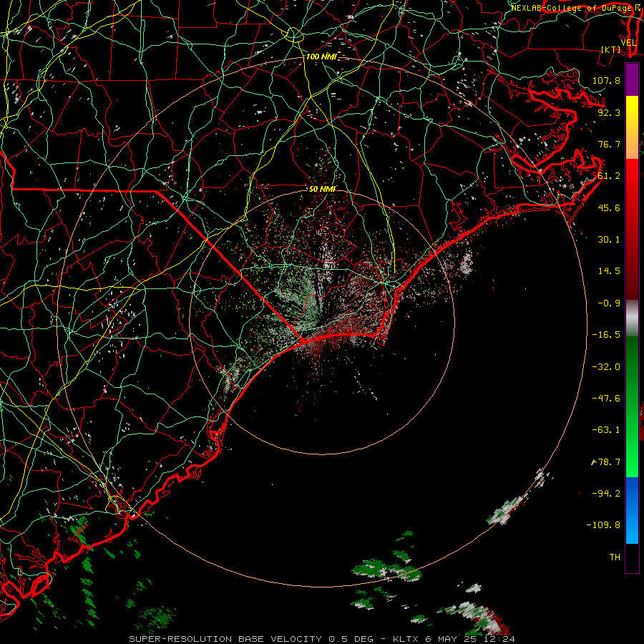
Task: Select the -47.6 velocity scale value
Action: click(x=606, y=399)
